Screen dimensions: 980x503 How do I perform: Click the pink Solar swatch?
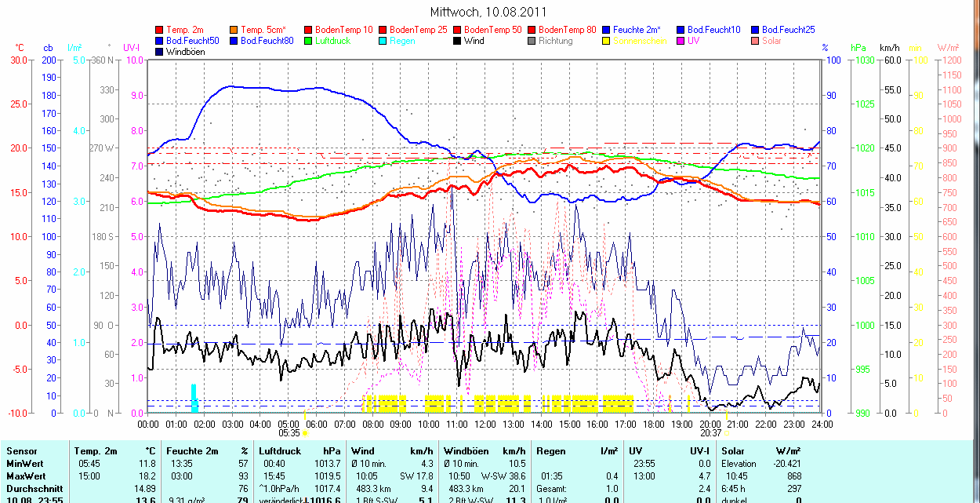(x=755, y=41)
